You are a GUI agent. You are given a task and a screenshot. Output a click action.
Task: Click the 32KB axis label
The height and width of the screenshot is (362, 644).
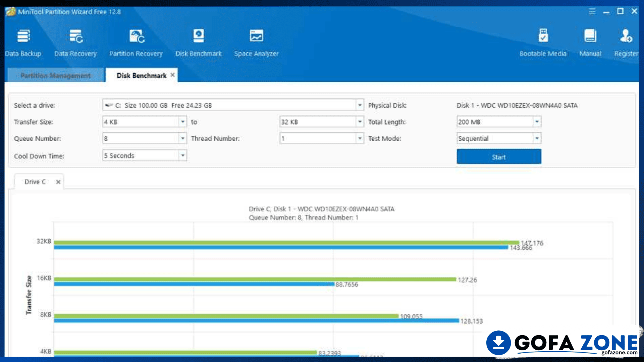pyautogui.click(x=44, y=241)
